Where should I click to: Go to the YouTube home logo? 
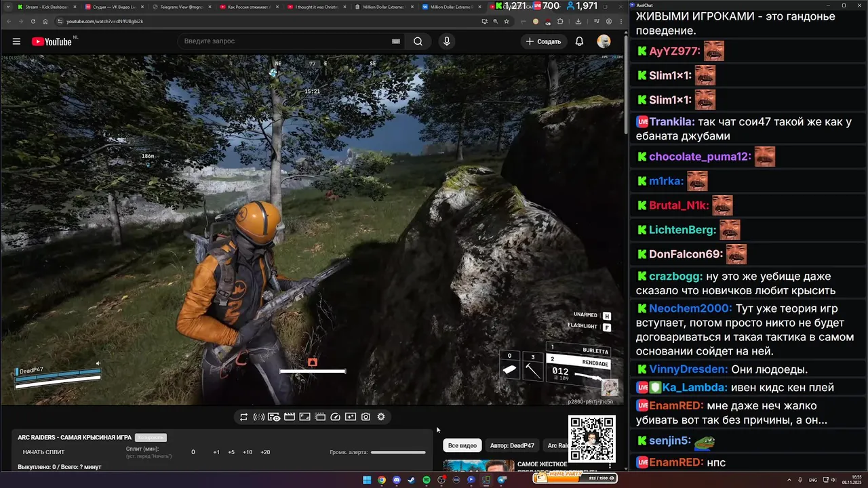(52, 41)
